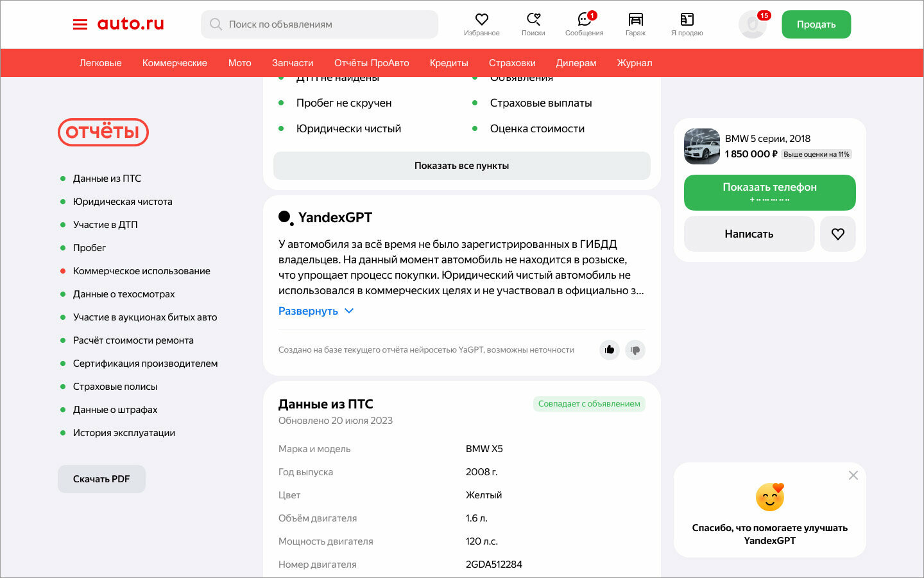Image resolution: width=924 pixels, height=578 pixels.
Task: Add BMW 5 серии to favorites heart
Action: click(x=838, y=234)
